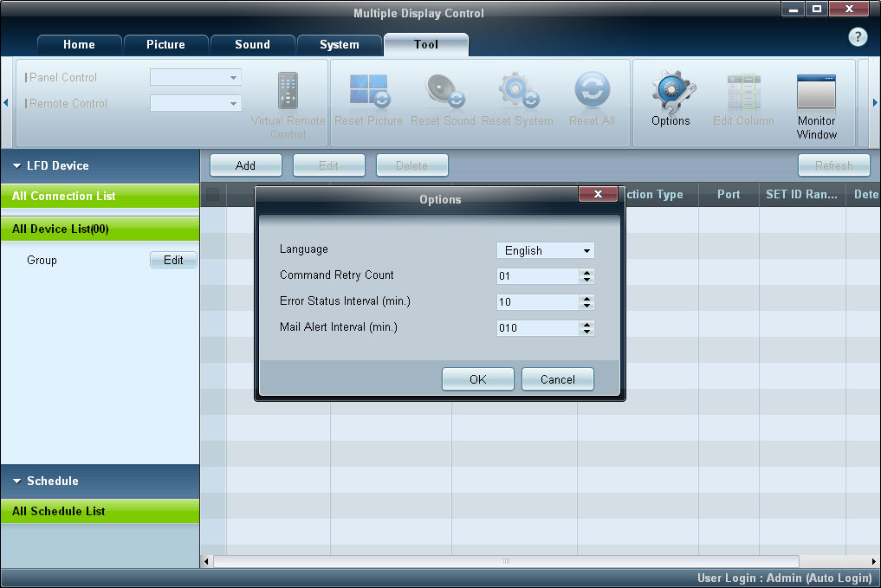
Task: Open the Panel Control dropdown
Action: pyautogui.click(x=196, y=77)
